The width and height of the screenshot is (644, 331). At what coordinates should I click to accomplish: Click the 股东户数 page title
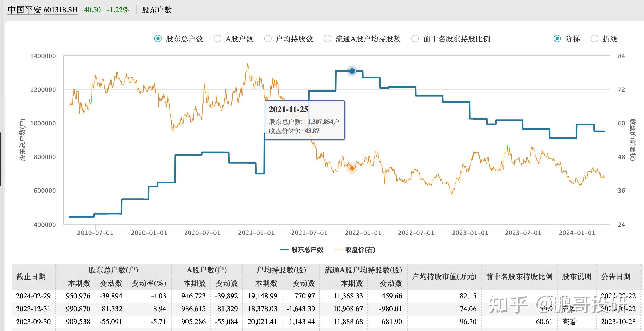click(x=157, y=10)
